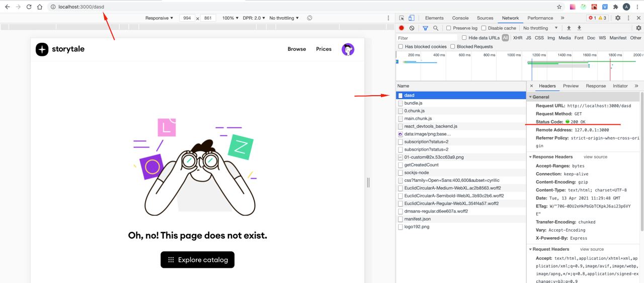Click view source beside Response Headers
Image resolution: width=644 pixels, height=283 pixels.
[595, 157]
